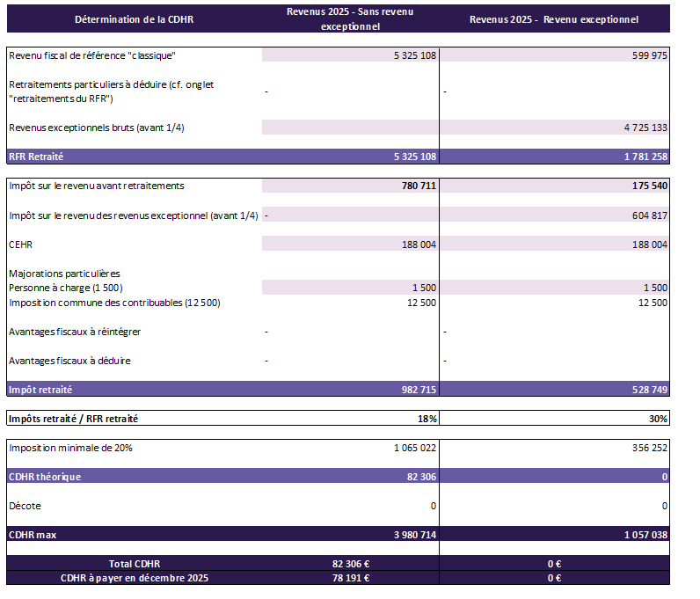The width and height of the screenshot is (700, 599).
Task: Click the "Personne à charge (1 500)" label
Action: pyautogui.click(x=66, y=288)
